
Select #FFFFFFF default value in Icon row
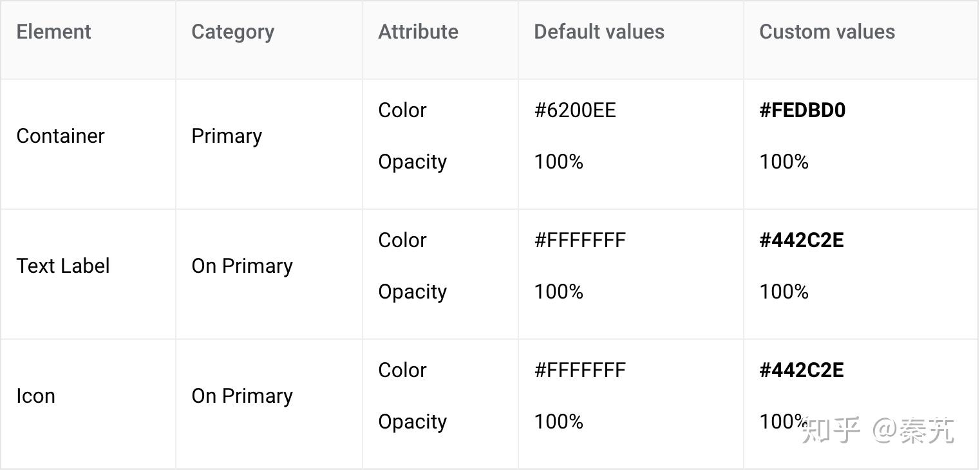point(580,370)
